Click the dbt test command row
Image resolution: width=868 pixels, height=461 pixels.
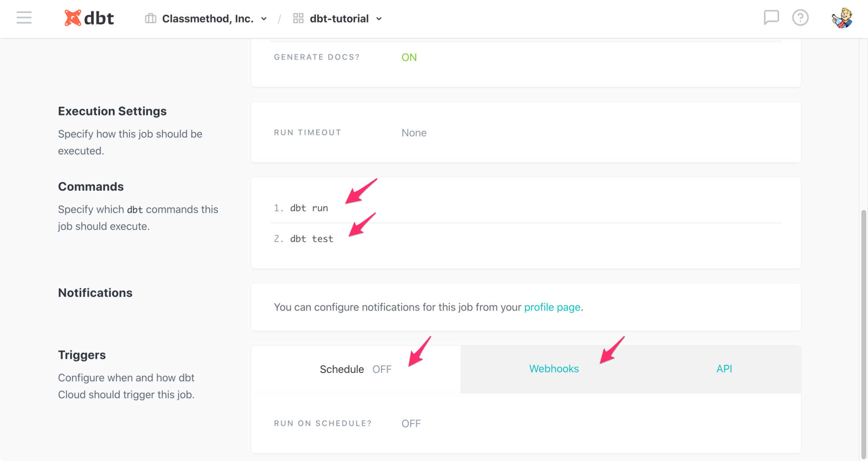[x=312, y=239]
